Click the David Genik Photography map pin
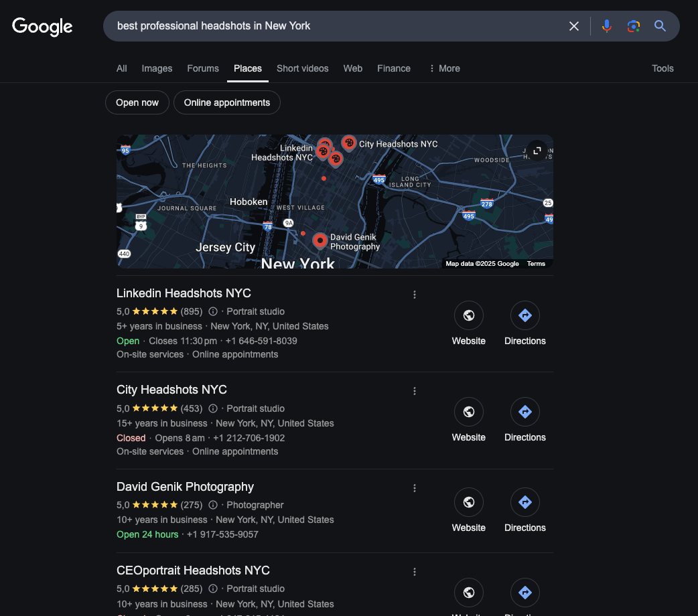The width and height of the screenshot is (698, 616). (320, 240)
